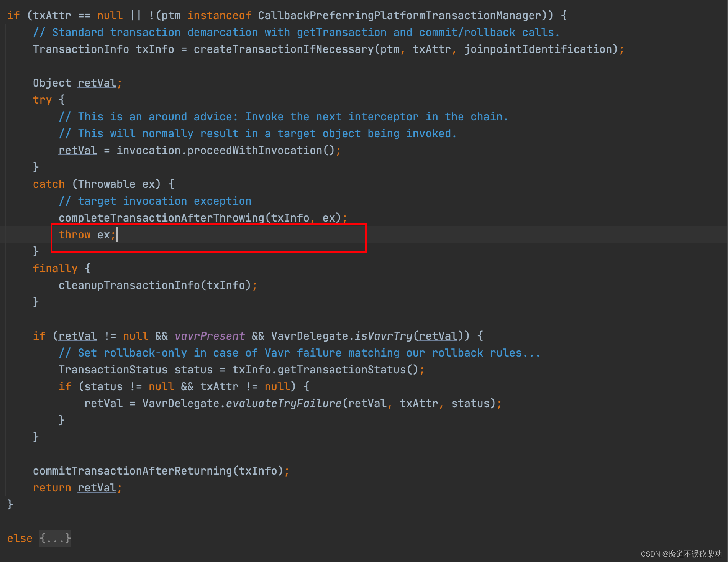728x562 pixels.
Task: Click 'Object retVal;' declaration
Action: pyautogui.click(x=77, y=83)
